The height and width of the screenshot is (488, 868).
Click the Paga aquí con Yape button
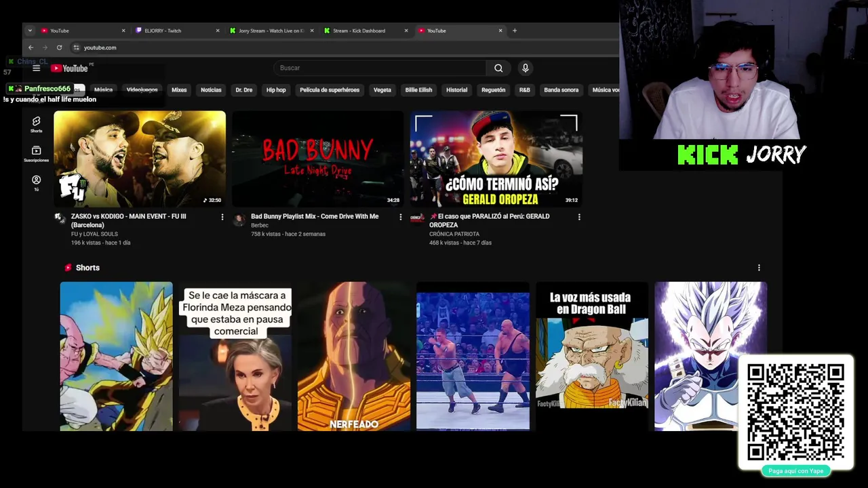click(x=796, y=471)
